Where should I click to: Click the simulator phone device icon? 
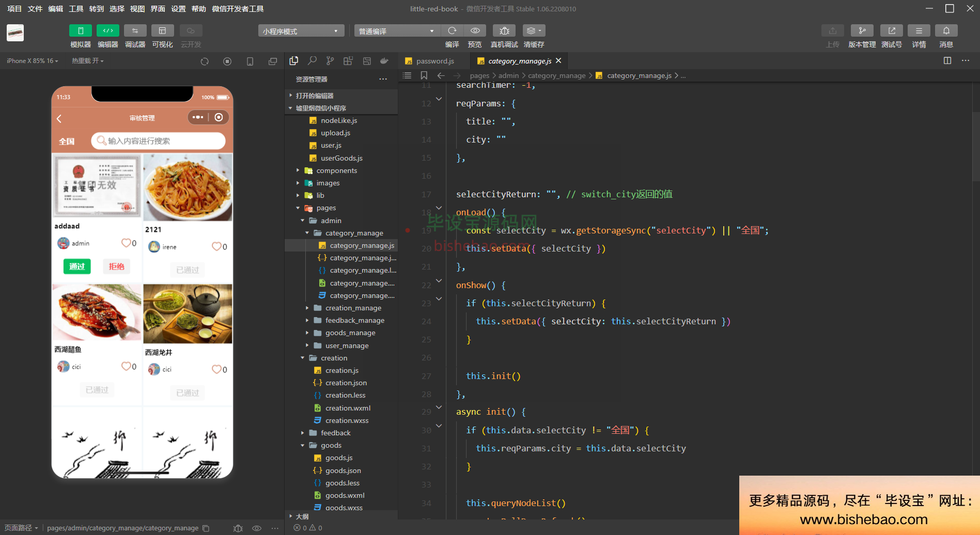click(250, 61)
